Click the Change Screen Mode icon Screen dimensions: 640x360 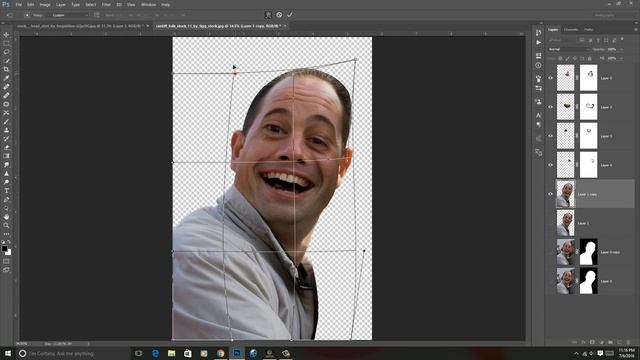point(6,270)
